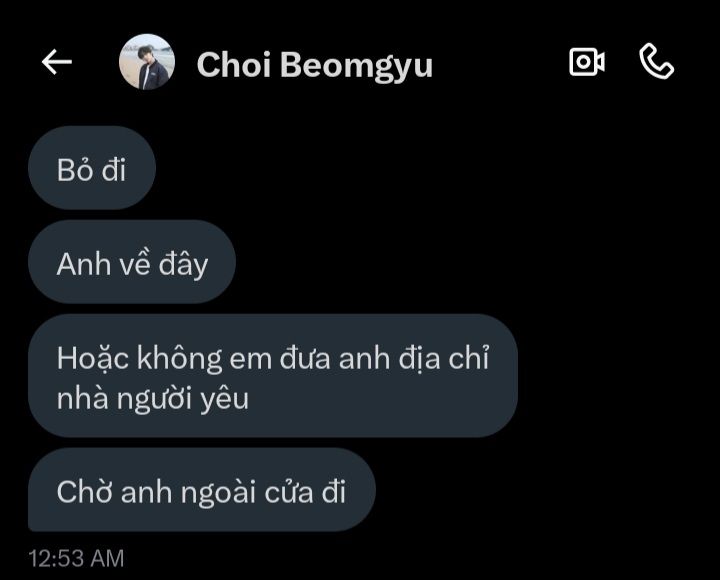Click the word "Choi" in the header
720x580 pixels.
click(x=234, y=64)
